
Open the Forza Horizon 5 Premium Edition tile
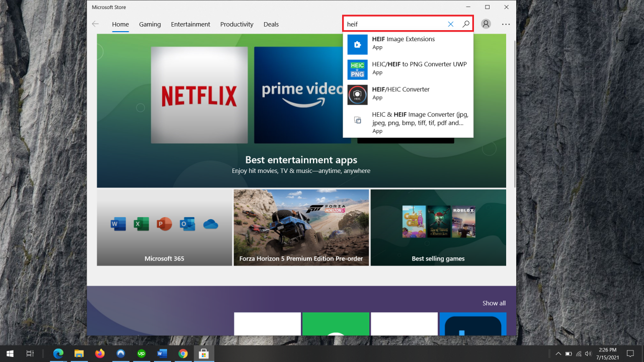click(x=301, y=227)
